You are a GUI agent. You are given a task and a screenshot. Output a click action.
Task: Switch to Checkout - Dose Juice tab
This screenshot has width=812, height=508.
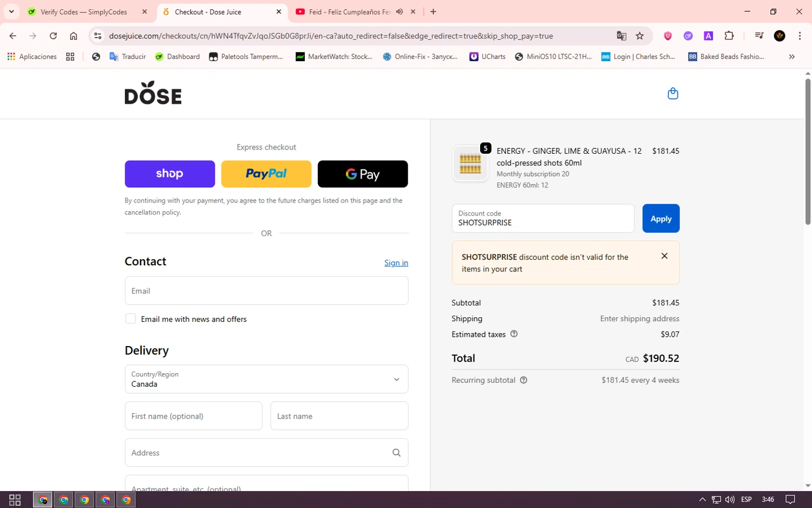click(x=222, y=12)
